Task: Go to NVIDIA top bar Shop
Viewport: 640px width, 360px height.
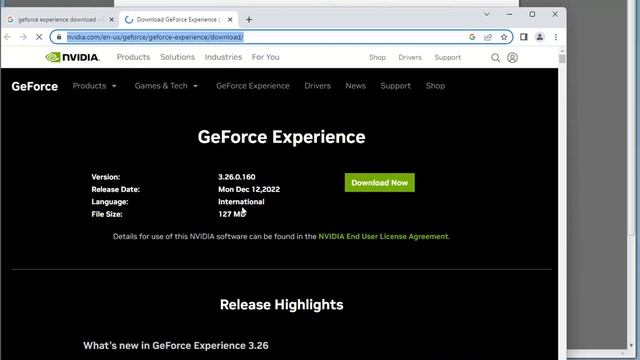Action: point(377,58)
